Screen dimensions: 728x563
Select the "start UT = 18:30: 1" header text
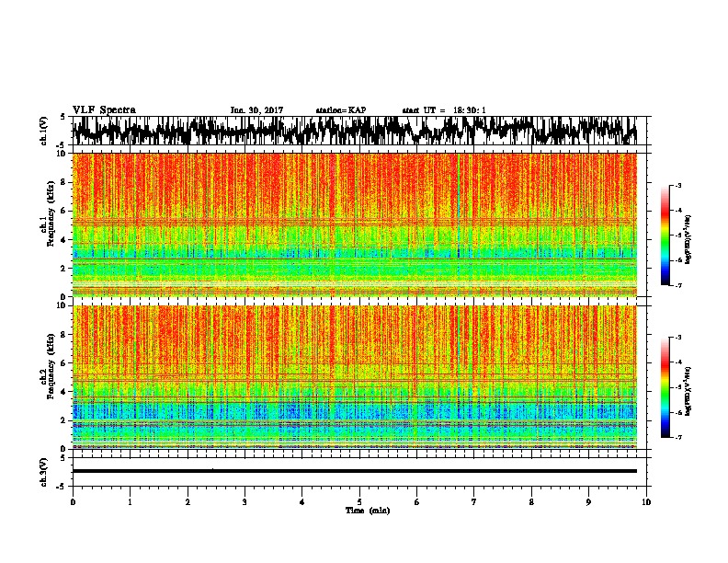pos(444,110)
